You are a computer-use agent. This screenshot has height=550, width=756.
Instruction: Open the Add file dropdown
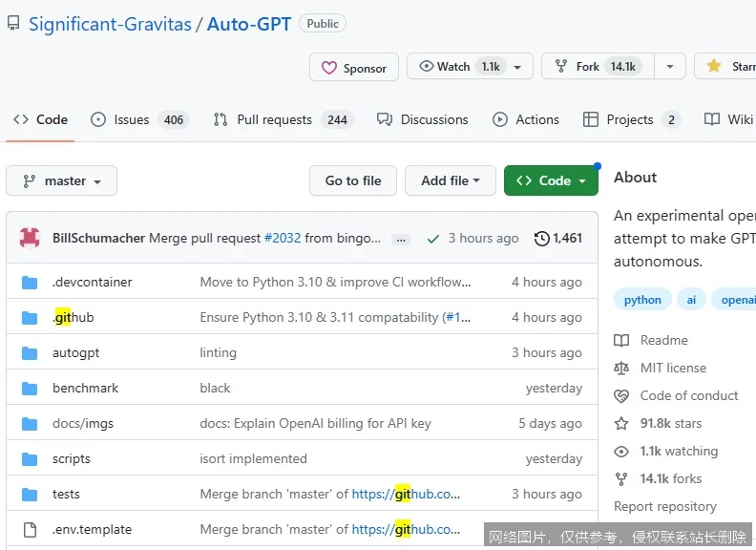point(451,180)
